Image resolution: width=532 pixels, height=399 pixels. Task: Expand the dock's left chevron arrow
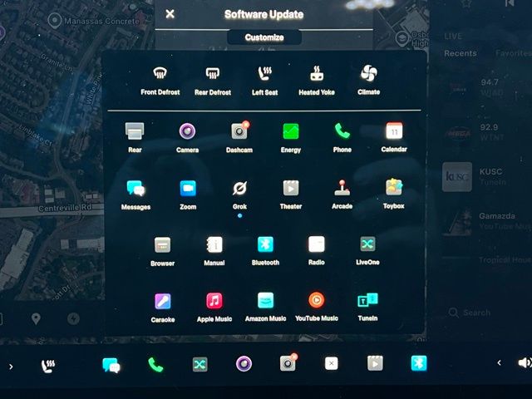click(11, 366)
